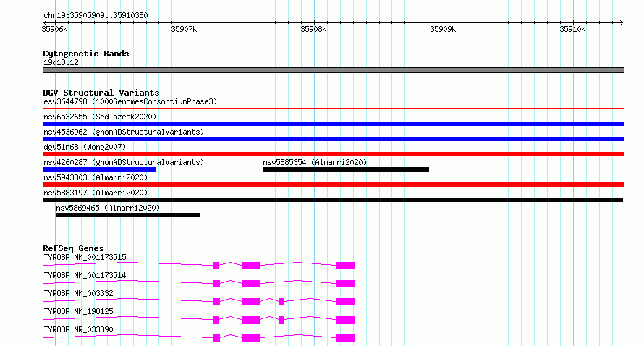
Task: Click the 35907k ruler label
Action: point(184,29)
